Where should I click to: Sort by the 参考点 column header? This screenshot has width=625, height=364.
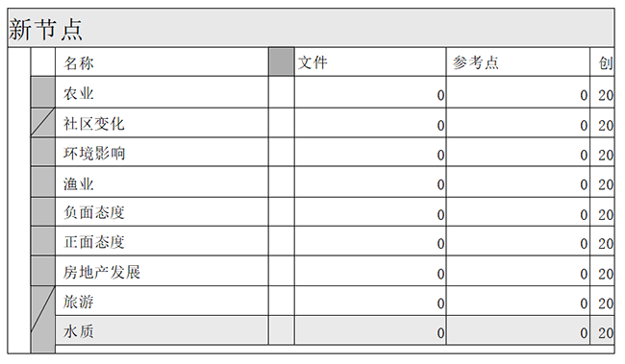click(x=518, y=62)
